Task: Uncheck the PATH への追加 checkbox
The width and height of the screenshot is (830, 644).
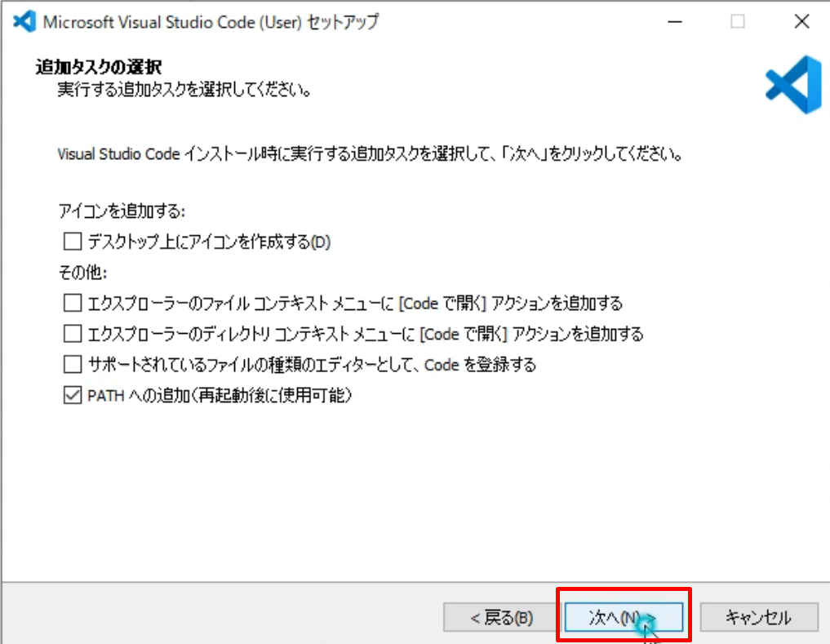Action: (73, 395)
